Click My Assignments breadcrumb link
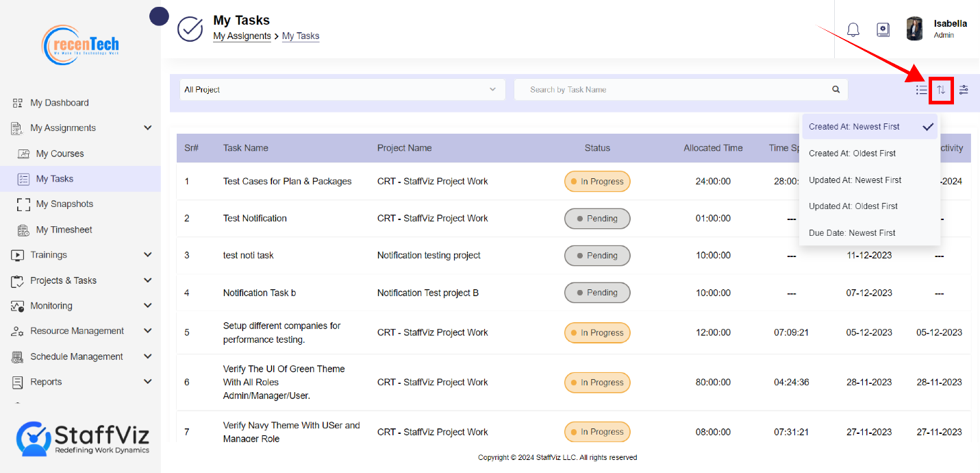 point(242,36)
